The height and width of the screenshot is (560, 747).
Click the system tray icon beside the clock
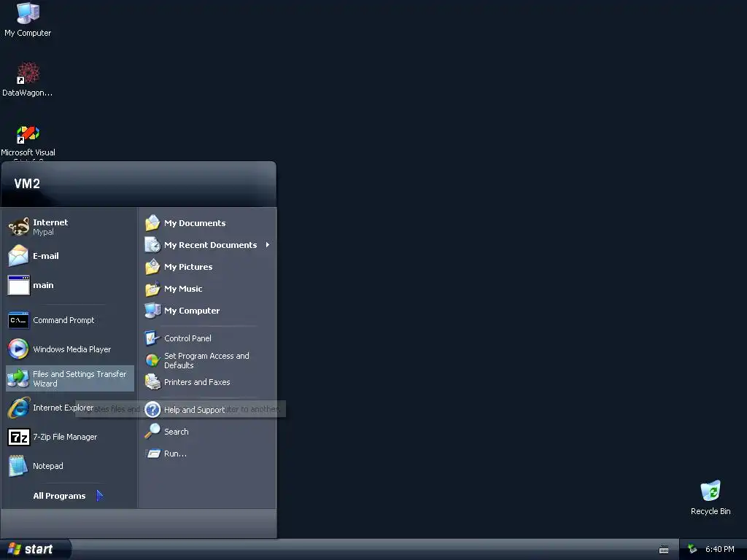tap(692, 549)
